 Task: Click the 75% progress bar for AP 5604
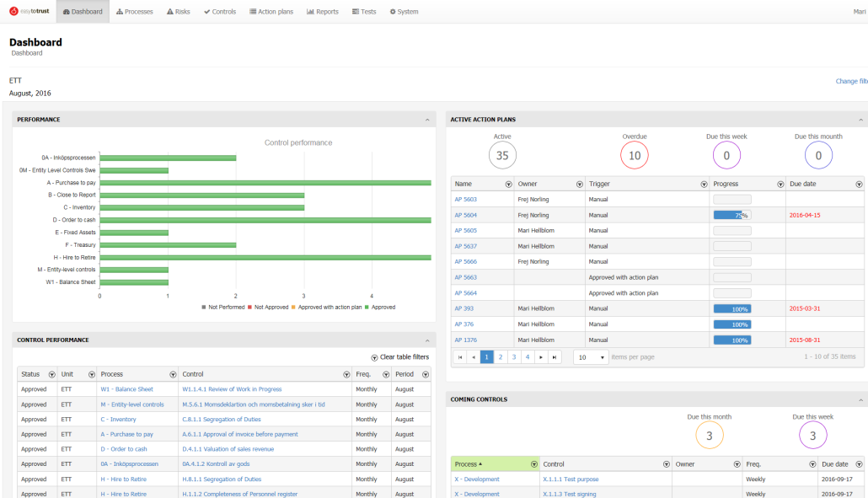click(x=731, y=215)
